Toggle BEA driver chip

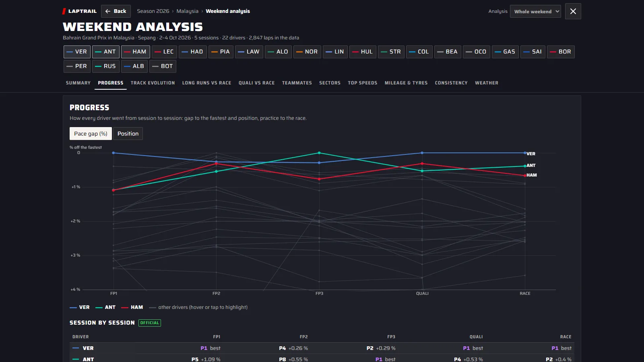coord(448,51)
